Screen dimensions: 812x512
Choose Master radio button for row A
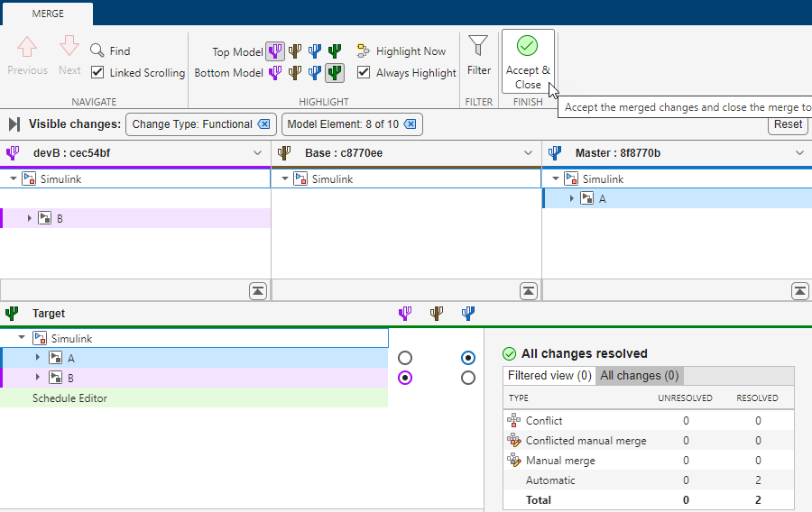pyautogui.click(x=467, y=358)
